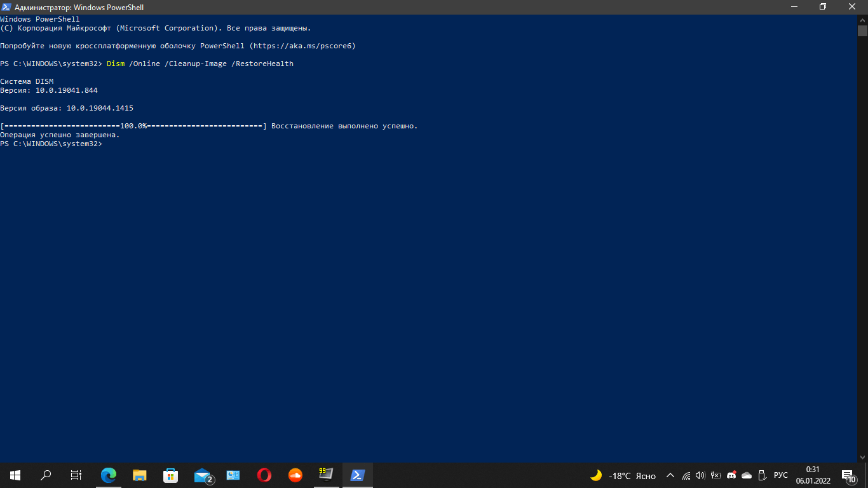Open Discord tray icon
Viewport: 868px width, 488px height.
point(731,475)
